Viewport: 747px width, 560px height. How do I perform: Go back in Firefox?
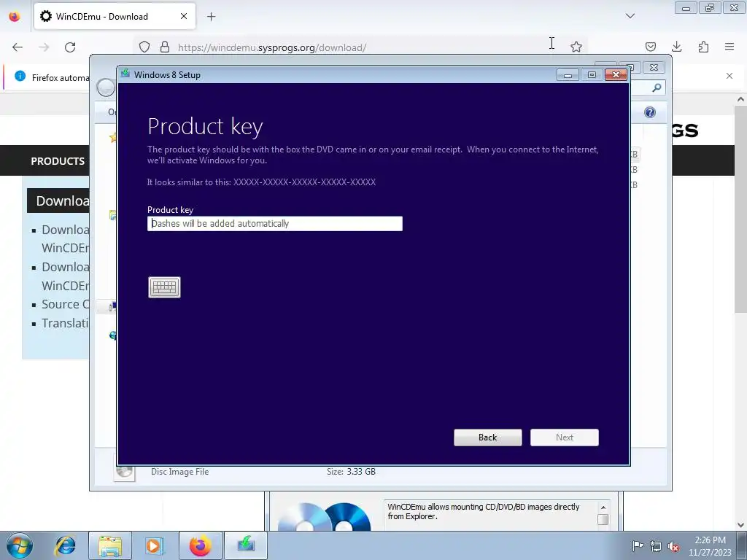click(x=18, y=47)
